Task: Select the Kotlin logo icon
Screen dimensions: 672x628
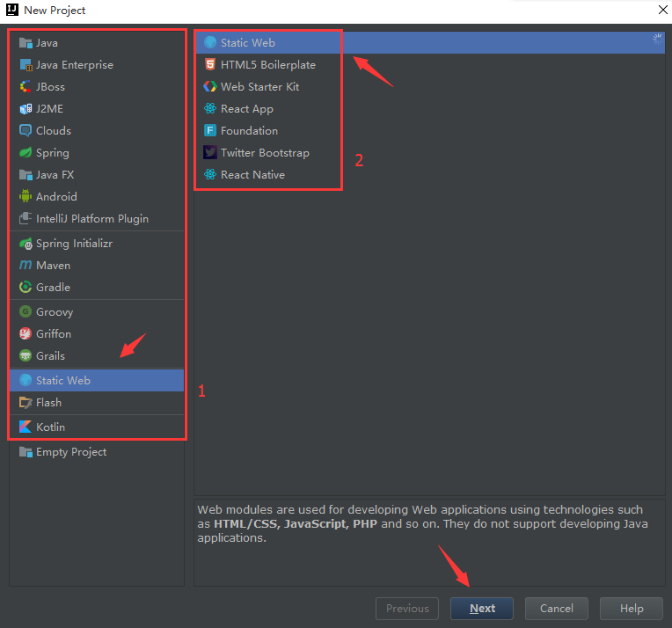Action: click(26, 427)
